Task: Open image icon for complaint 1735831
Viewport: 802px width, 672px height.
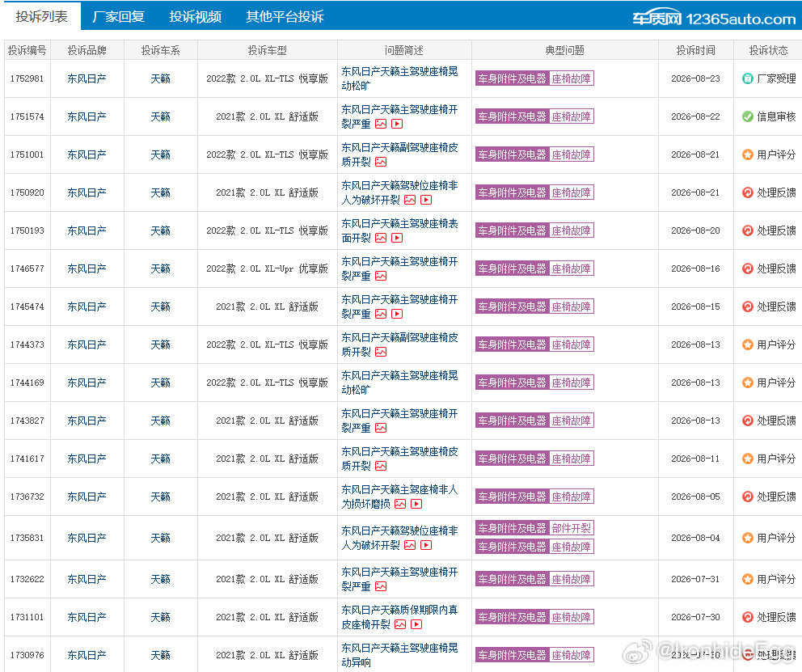Action: point(410,545)
